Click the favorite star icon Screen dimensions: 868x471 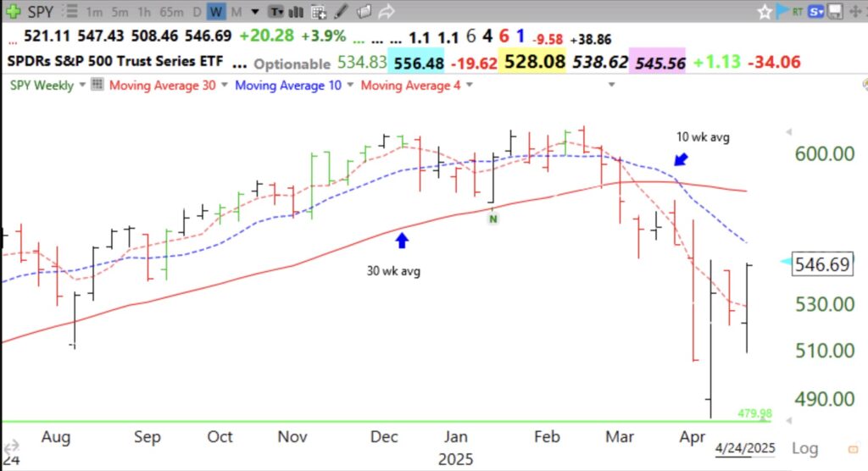pos(765,12)
